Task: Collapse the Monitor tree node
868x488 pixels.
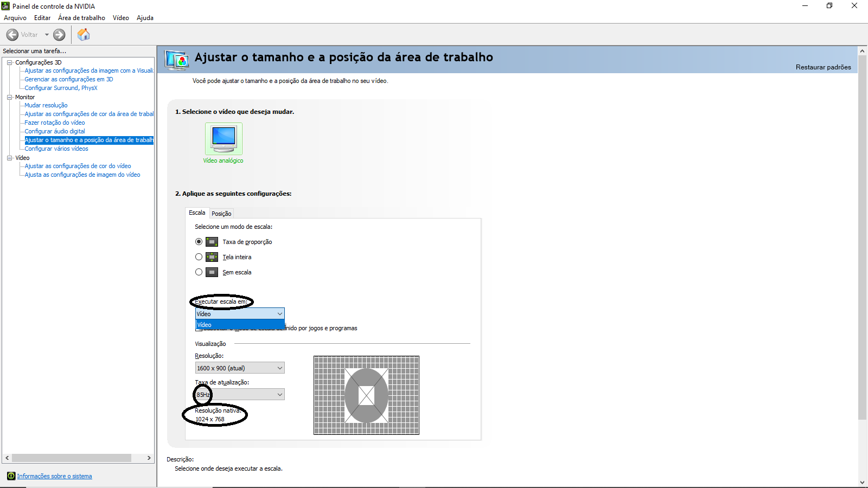Action: 9,97
